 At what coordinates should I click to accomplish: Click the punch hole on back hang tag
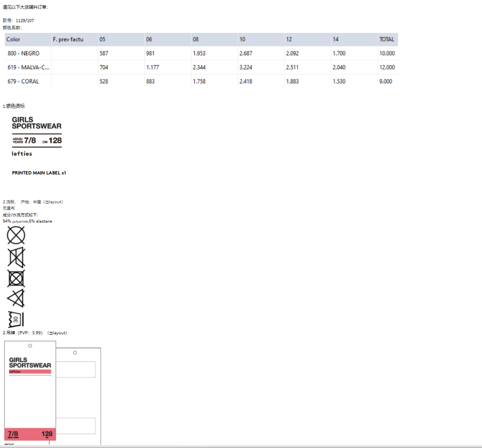[x=75, y=353]
